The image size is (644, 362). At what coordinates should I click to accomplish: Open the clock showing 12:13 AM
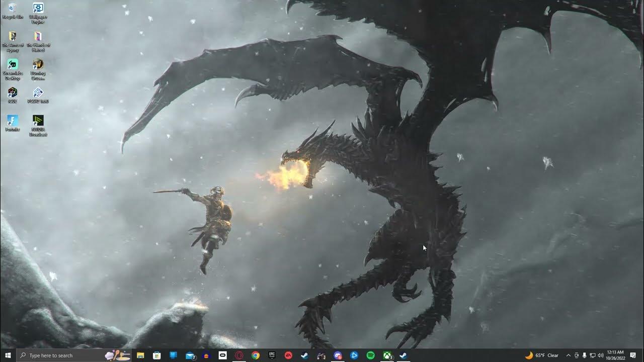coord(615,355)
